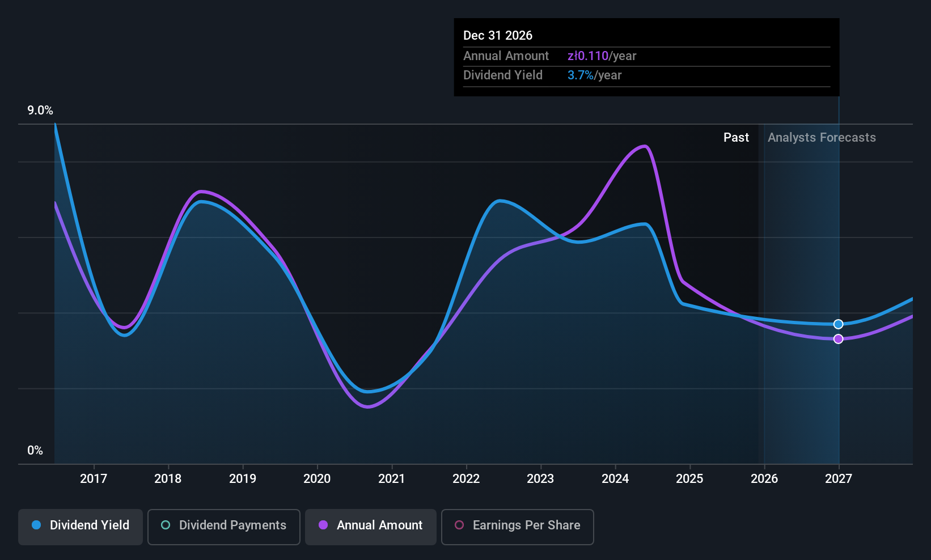Viewport: 931px width, 560px height.
Task: Click the Dec 31 2026 tooltip date
Action: click(498, 36)
